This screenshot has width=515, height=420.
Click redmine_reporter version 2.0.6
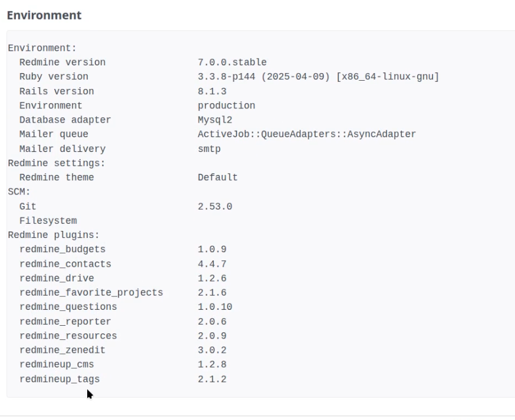(212, 321)
